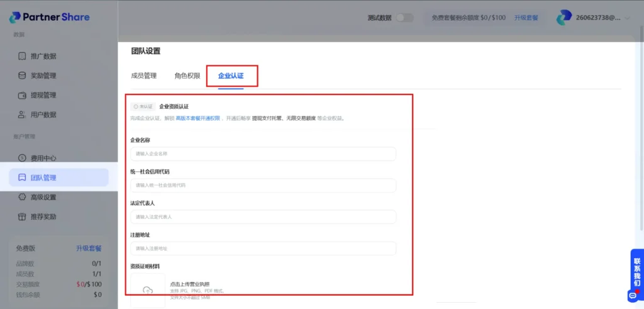Switch to the 角色权限 tab
This screenshot has height=309, width=644.
(x=187, y=76)
